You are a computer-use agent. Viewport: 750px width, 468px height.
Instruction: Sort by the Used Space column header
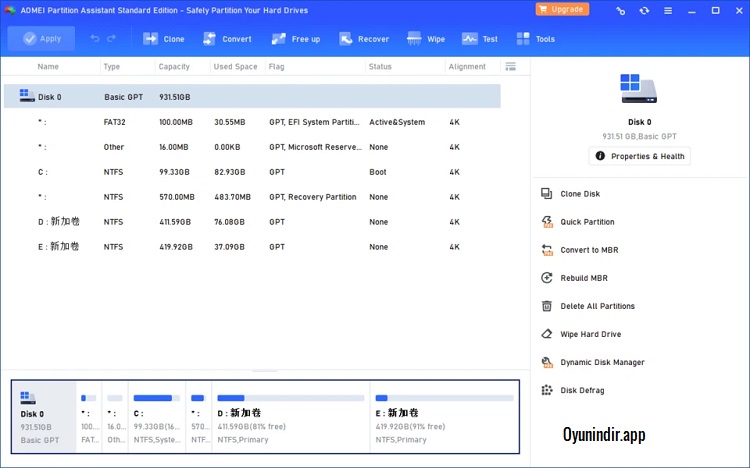(x=235, y=67)
